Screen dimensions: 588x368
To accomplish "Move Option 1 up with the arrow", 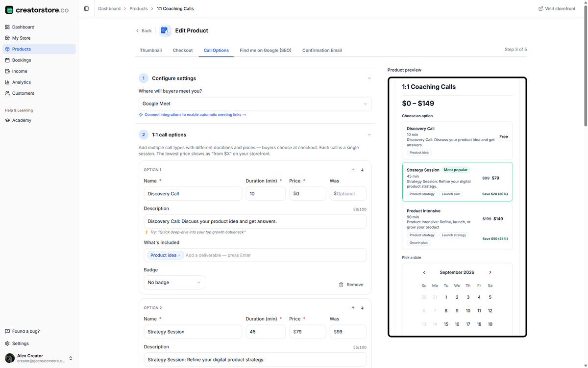I will point(353,170).
